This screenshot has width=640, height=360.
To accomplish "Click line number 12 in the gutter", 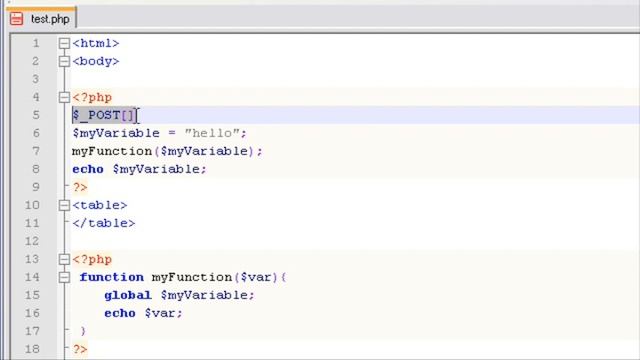I will [x=32, y=241].
